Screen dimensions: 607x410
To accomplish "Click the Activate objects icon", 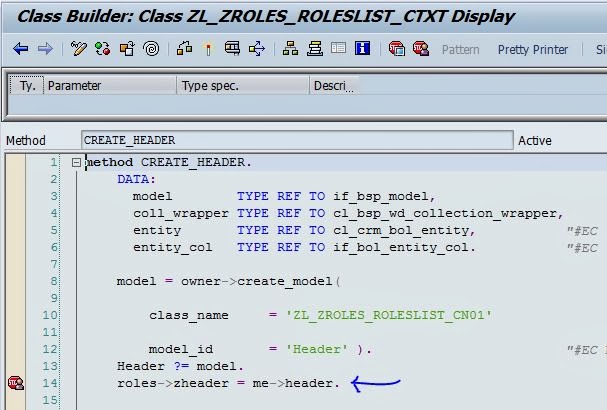I will [x=184, y=49].
